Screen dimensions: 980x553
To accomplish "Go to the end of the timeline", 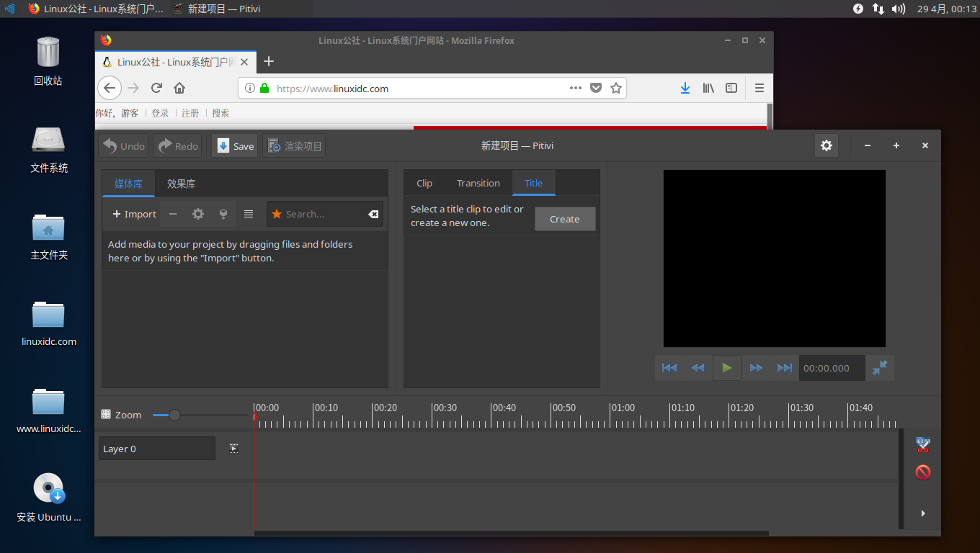I will click(x=785, y=368).
